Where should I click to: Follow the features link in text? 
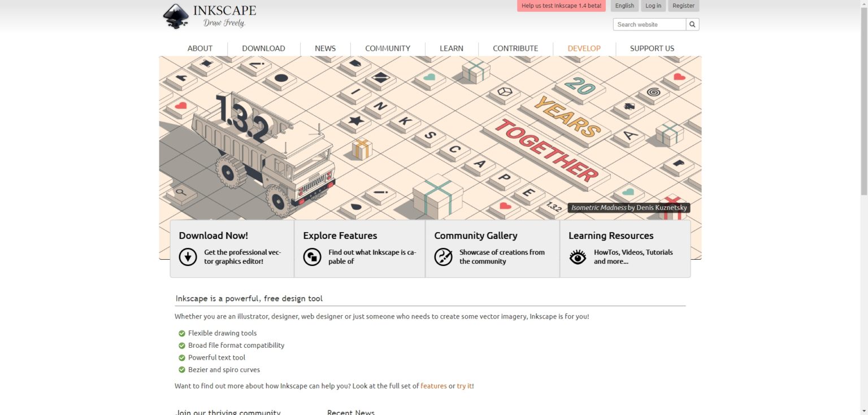click(x=433, y=386)
